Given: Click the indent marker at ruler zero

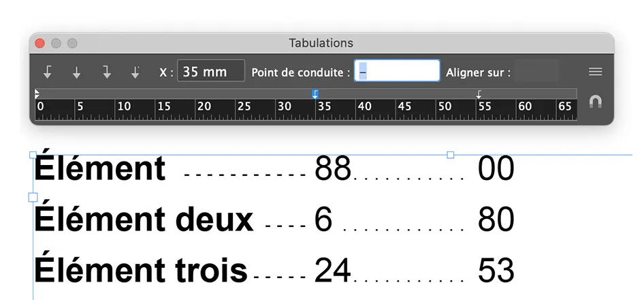Looking at the screenshot, I should pyautogui.click(x=37, y=93).
